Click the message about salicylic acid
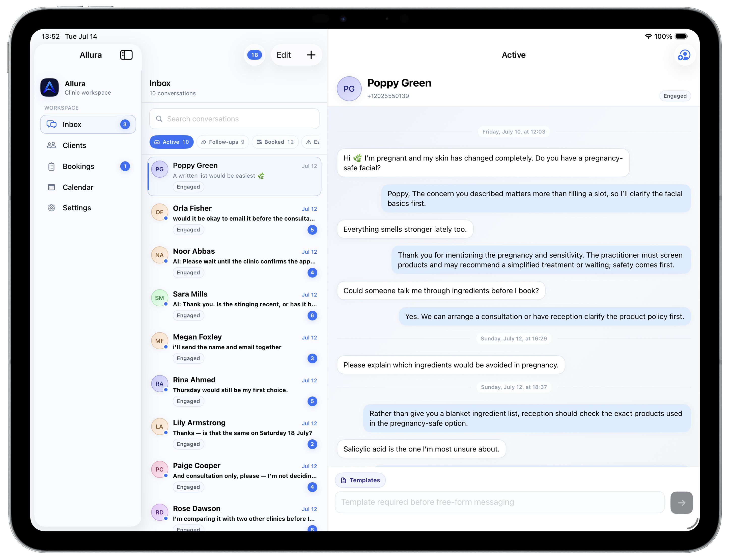The width and height of the screenshot is (730, 560). point(421,449)
